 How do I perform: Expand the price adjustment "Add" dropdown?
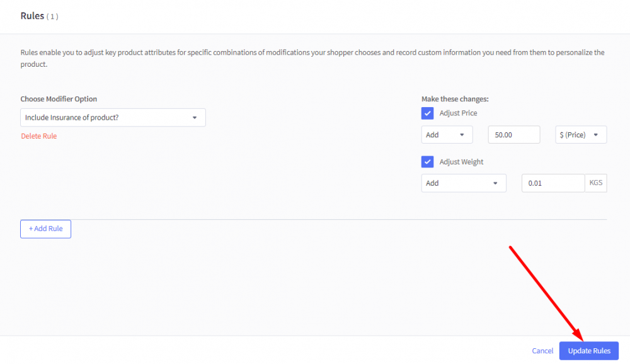point(447,134)
